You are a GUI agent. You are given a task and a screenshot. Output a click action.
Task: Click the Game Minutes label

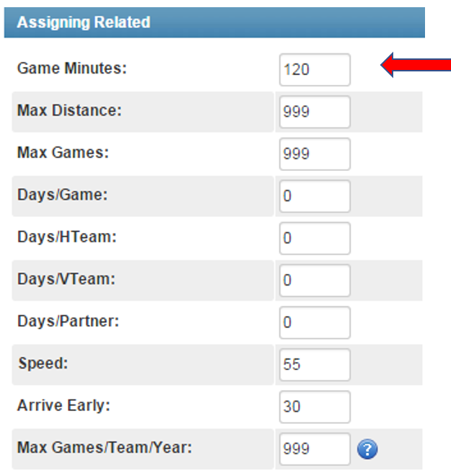71,68
